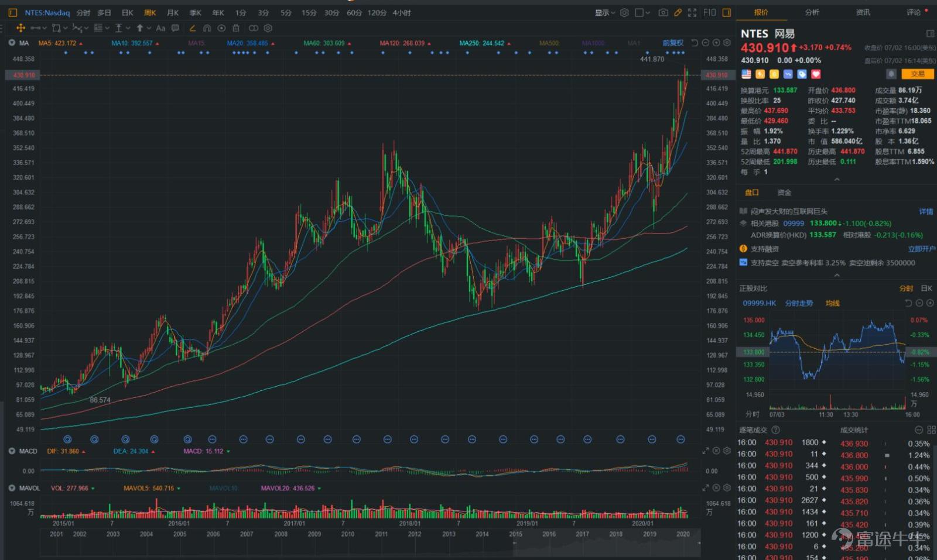Image resolution: width=937 pixels, height=560 pixels.
Task: Open the 评论 comments tab
Action: tap(914, 12)
